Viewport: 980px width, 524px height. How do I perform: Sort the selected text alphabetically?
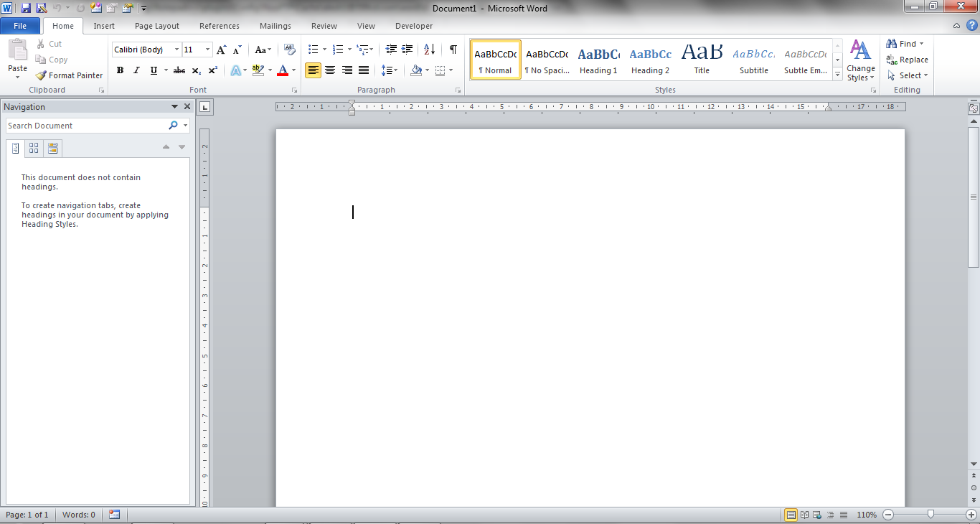pyautogui.click(x=428, y=50)
